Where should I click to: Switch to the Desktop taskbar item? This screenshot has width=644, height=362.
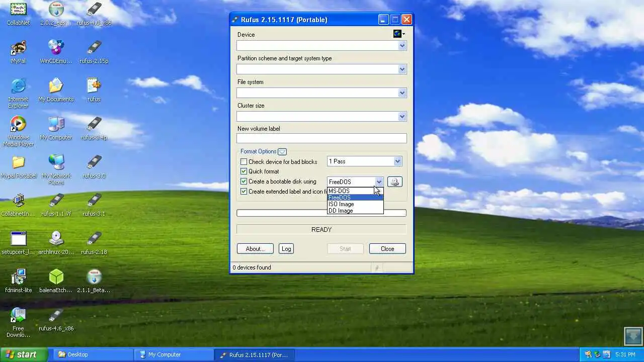(94, 354)
